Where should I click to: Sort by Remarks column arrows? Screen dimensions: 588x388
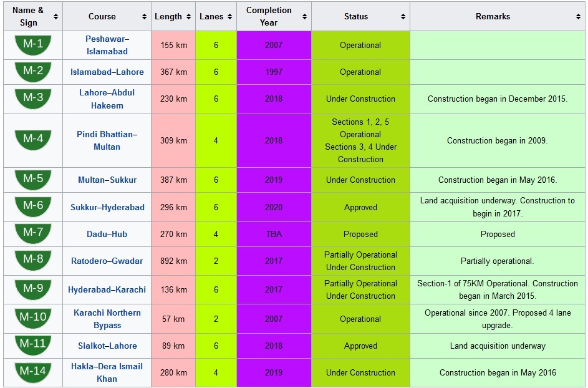578,16
